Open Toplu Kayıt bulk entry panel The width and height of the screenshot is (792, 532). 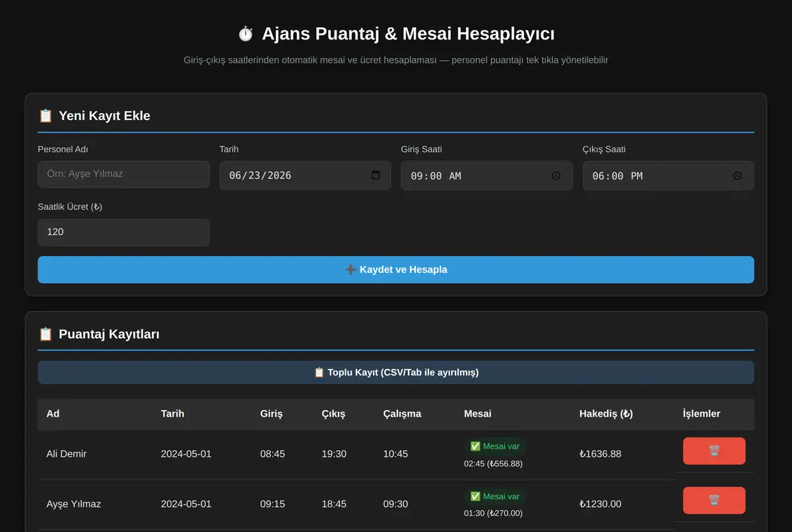(x=396, y=372)
